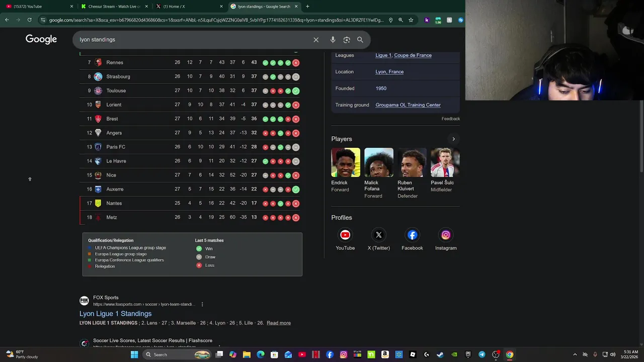644x362 pixels.
Task: Open Lyon's YouTube profile icon
Action: tap(345, 235)
